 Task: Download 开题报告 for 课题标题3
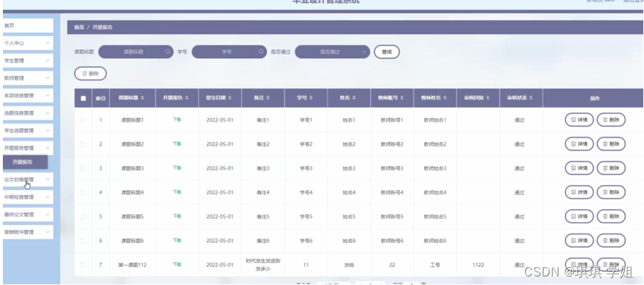[x=177, y=168]
